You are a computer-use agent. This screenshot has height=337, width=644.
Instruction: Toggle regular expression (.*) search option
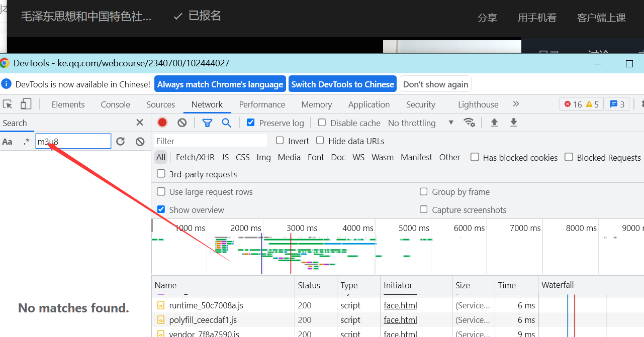[26, 142]
